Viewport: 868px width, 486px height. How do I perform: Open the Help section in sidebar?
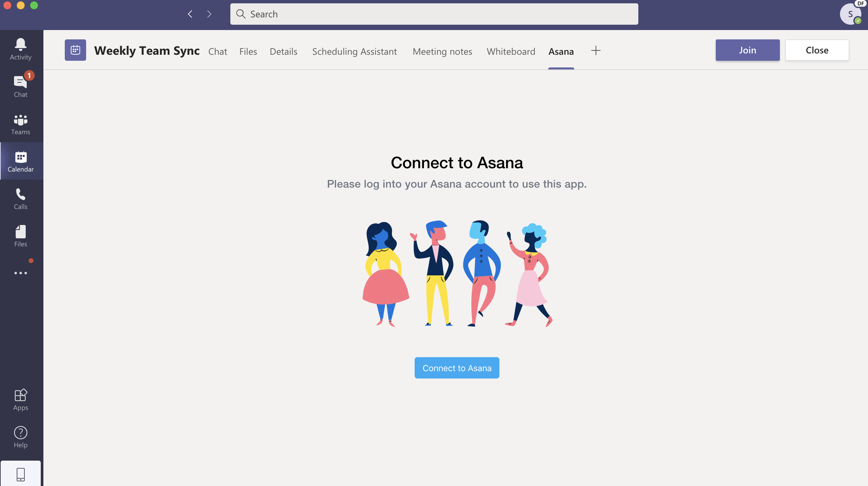click(20, 437)
